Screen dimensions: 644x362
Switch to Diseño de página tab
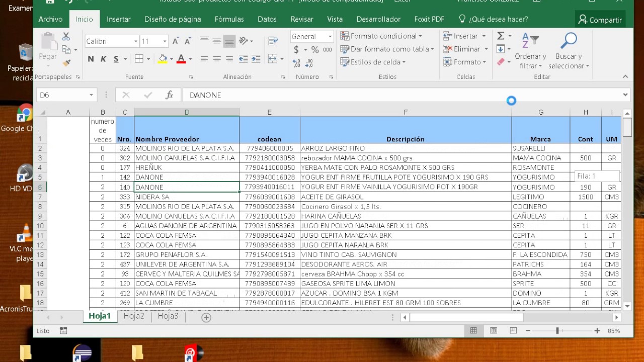(173, 19)
